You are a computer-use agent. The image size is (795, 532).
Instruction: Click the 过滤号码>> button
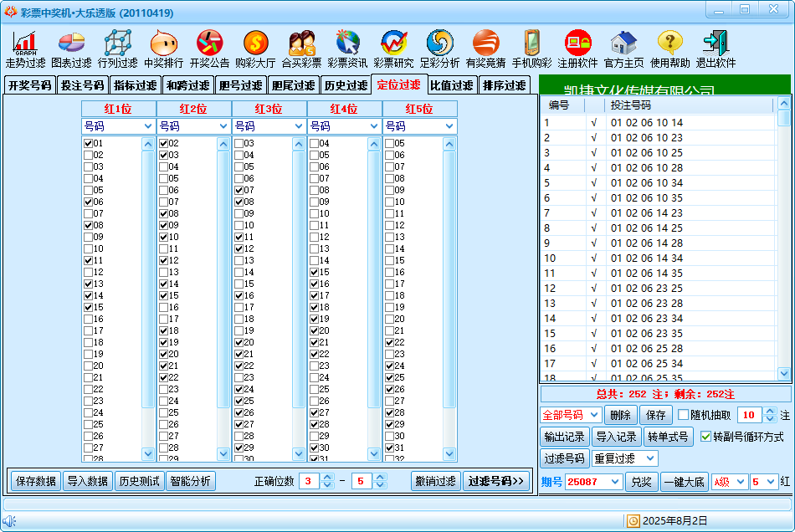click(x=495, y=481)
